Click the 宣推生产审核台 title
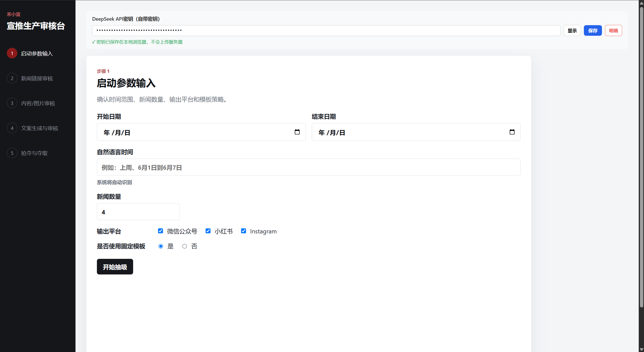This screenshot has height=352, width=644. coord(36,26)
